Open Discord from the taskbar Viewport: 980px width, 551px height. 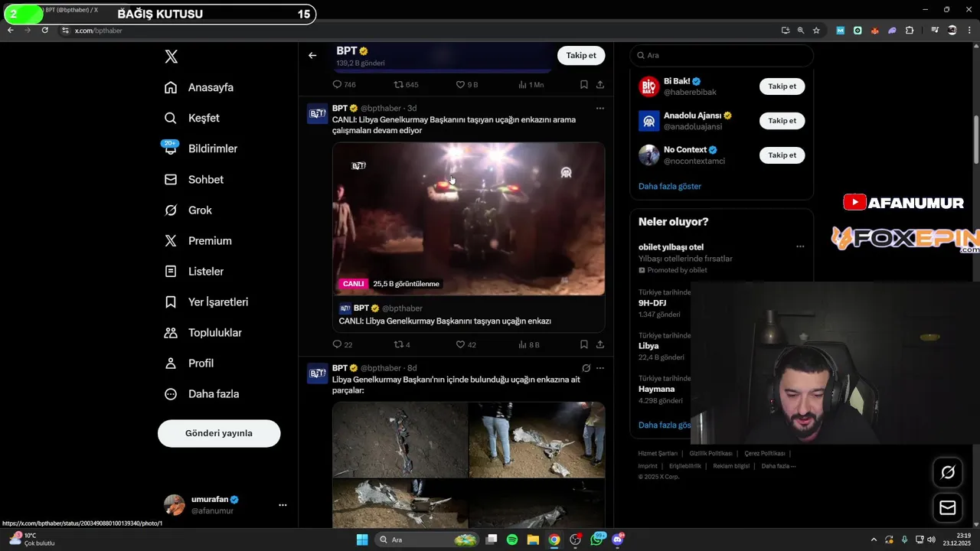617,540
